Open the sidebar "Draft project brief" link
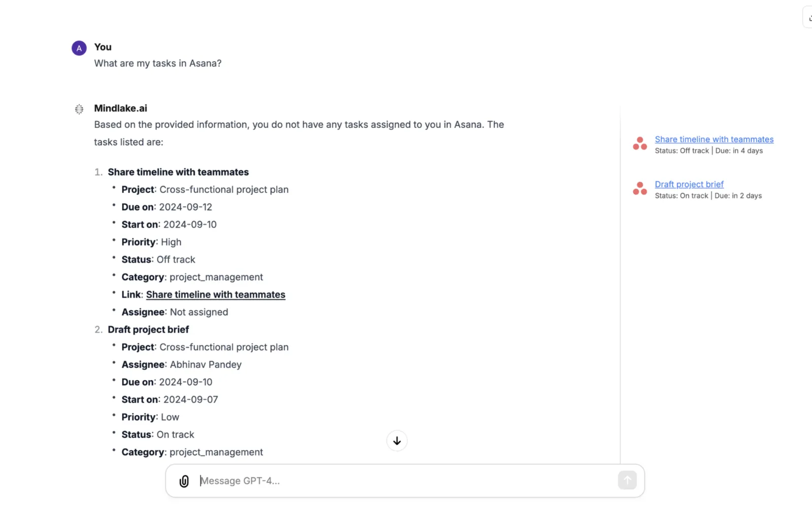Image resolution: width=812 pixels, height=508 pixels. point(689,184)
